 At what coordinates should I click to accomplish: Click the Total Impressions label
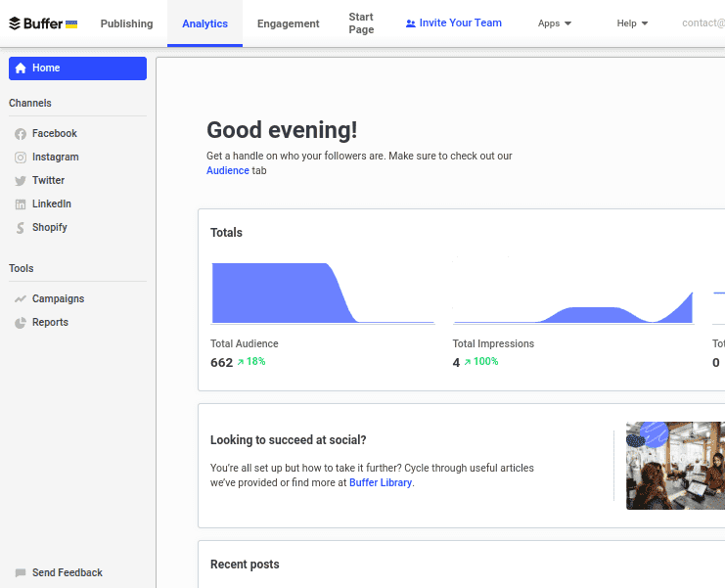pos(493,344)
